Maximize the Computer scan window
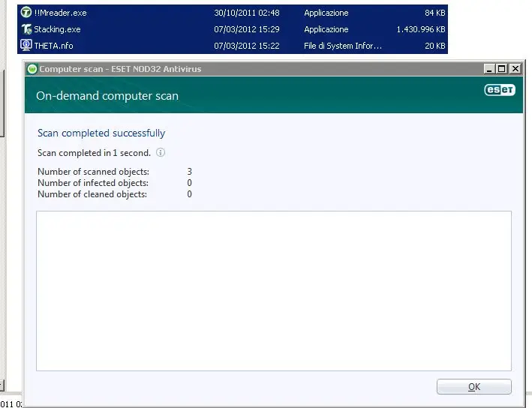This screenshot has height=408, width=532. pos(501,69)
